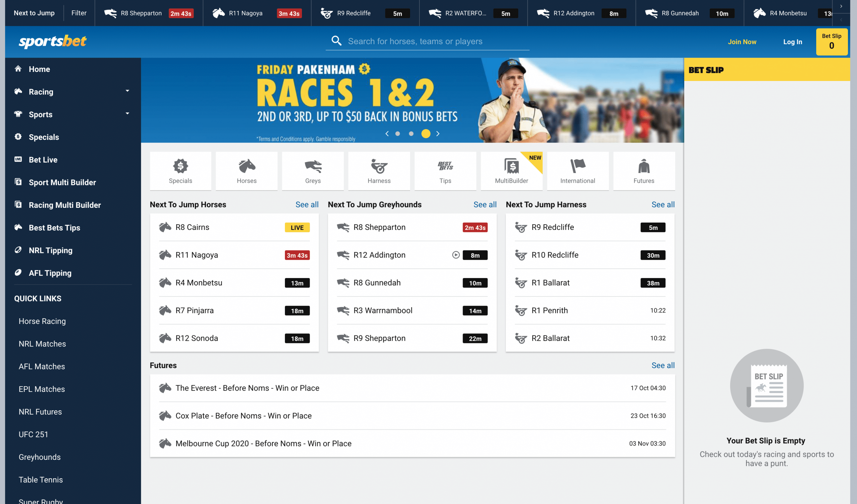Click the Sportsbet logo
This screenshot has height=504, width=857.
pyautogui.click(x=53, y=41)
